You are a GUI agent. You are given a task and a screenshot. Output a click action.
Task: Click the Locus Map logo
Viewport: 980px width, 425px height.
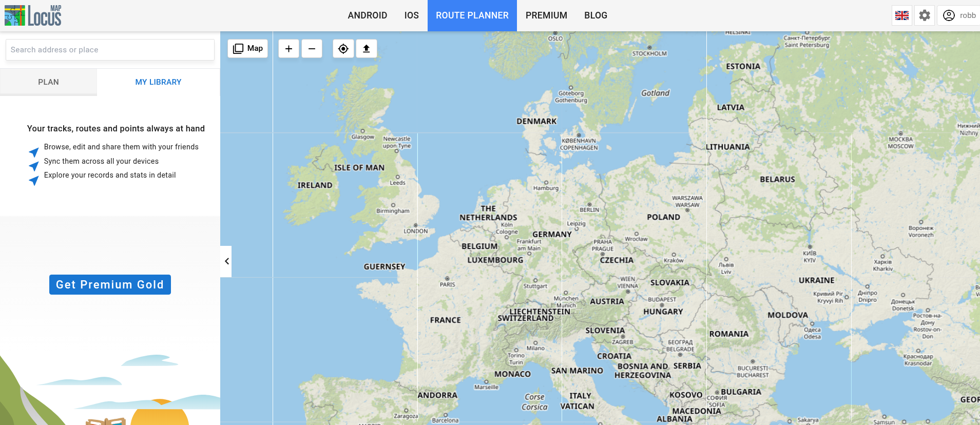pyautogui.click(x=33, y=15)
